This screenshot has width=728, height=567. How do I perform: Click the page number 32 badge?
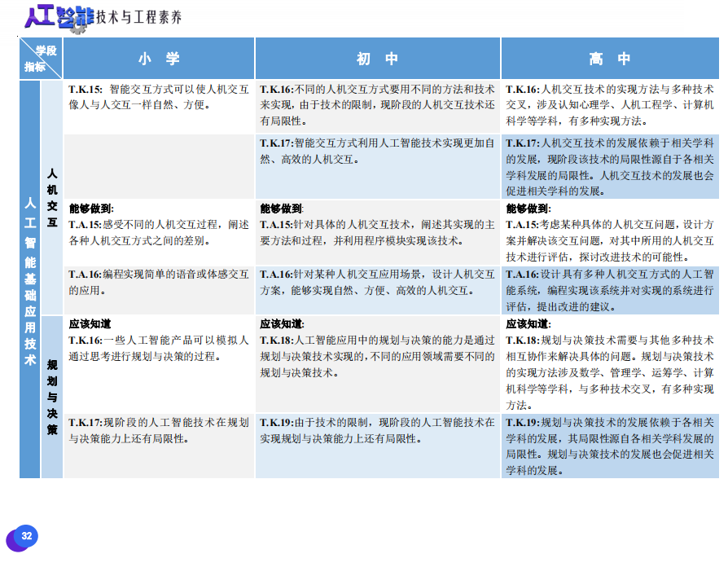(x=26, y=536)
